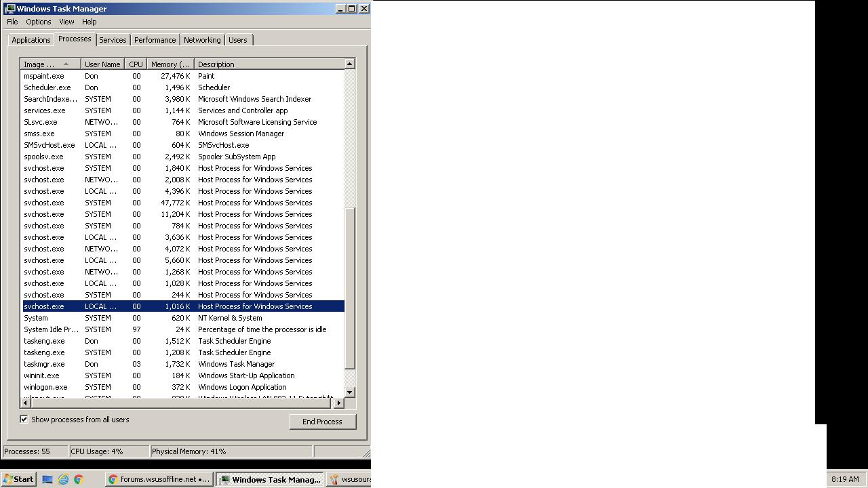Click the End Process button
868x488 pixels.
coord(322,422)
